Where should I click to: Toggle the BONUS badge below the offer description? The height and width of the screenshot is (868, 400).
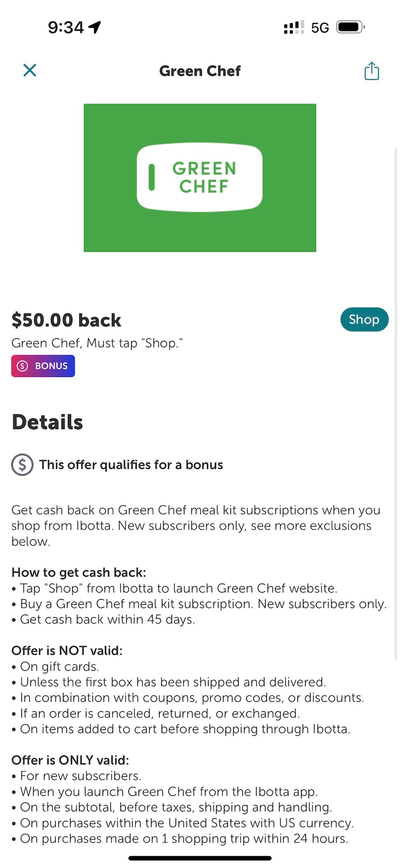tap(43, 366)
